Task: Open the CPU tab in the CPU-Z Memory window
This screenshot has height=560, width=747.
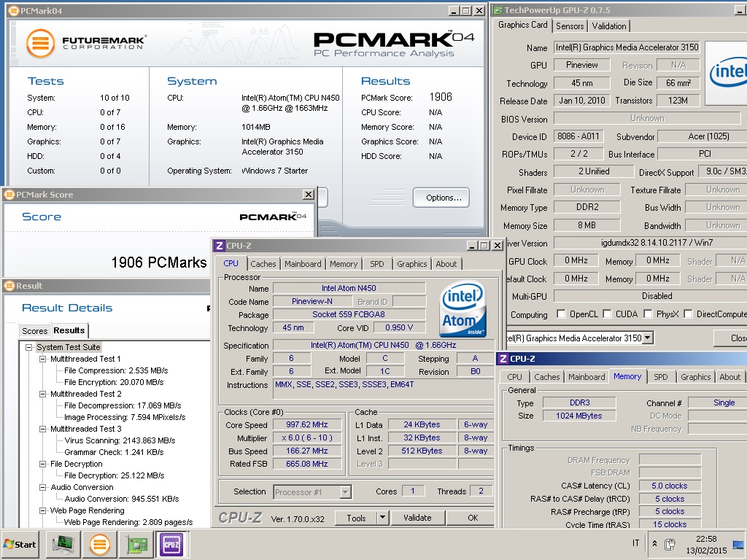Action: (x=514, y=377)
